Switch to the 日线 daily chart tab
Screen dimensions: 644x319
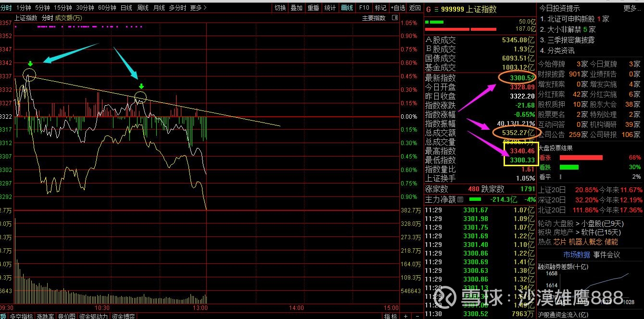[126, 8]
